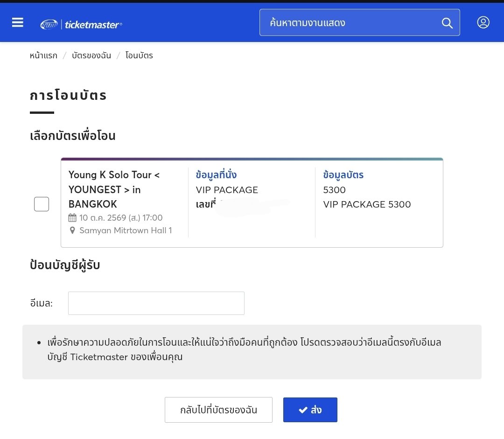This screenshot has height=439, width=504.
Task: Click the VIP PACKAGE 5300 text
Action: tap(367, 204)
